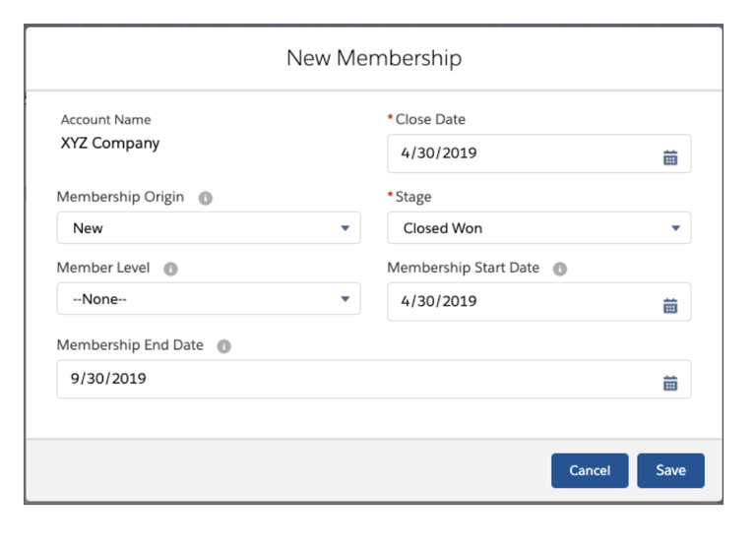
Task: Click the Membership End Date input field
Action: pos(374,379)
